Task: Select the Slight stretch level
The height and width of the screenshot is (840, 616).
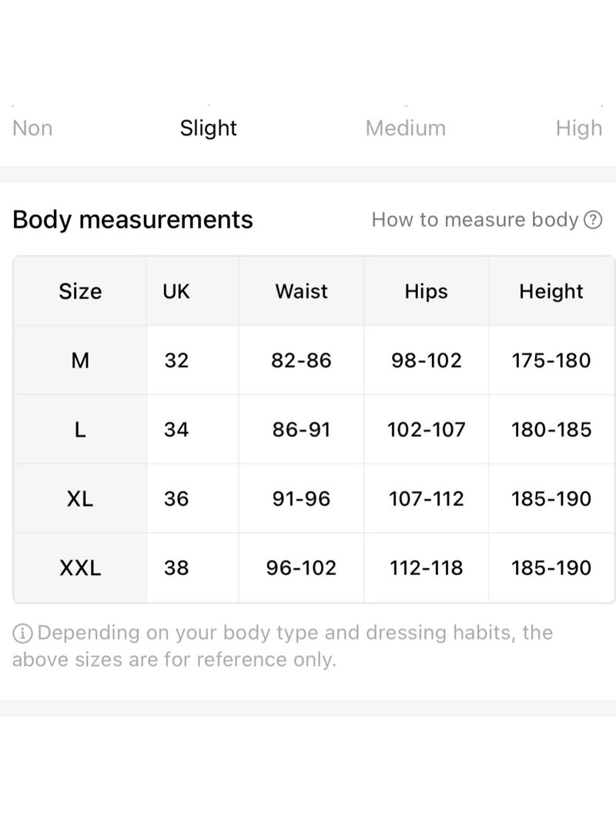Action: point(209,129)
